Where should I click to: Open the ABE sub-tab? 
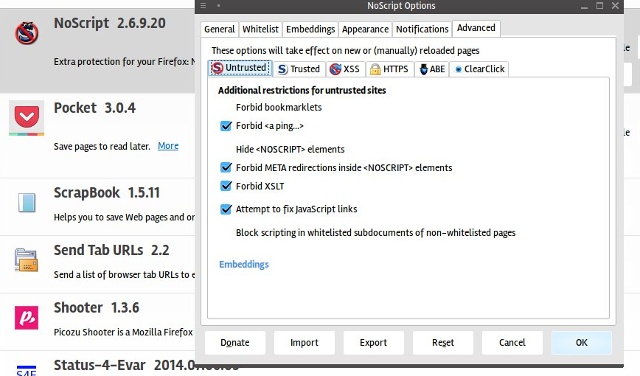[x=432, y=69]
